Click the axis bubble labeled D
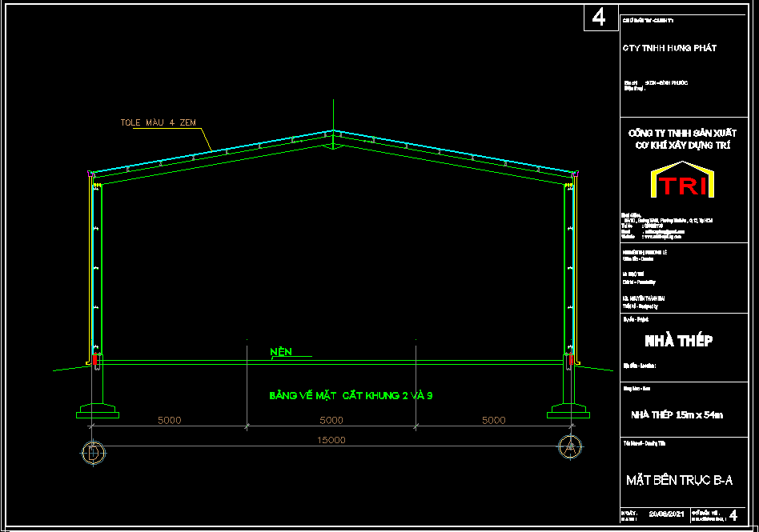The height and width of the screenshot is (532, 759). coord(93,453)
